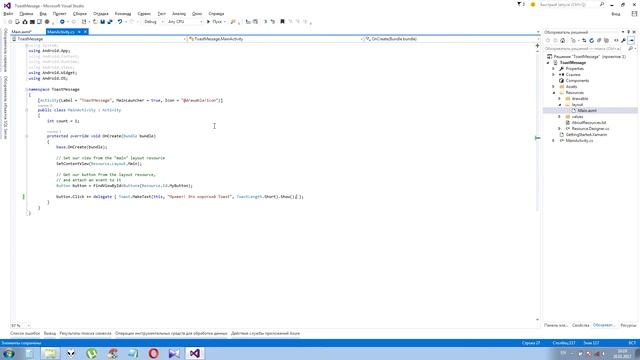640x360 pixels.
Task: Select AboutResources.txt in Solution Explorer
Action: (589, 122)
